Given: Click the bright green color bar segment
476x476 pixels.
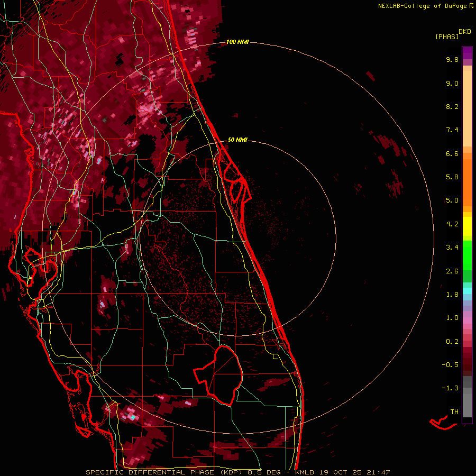Looking at the screenshot, I should coord(467,255).
